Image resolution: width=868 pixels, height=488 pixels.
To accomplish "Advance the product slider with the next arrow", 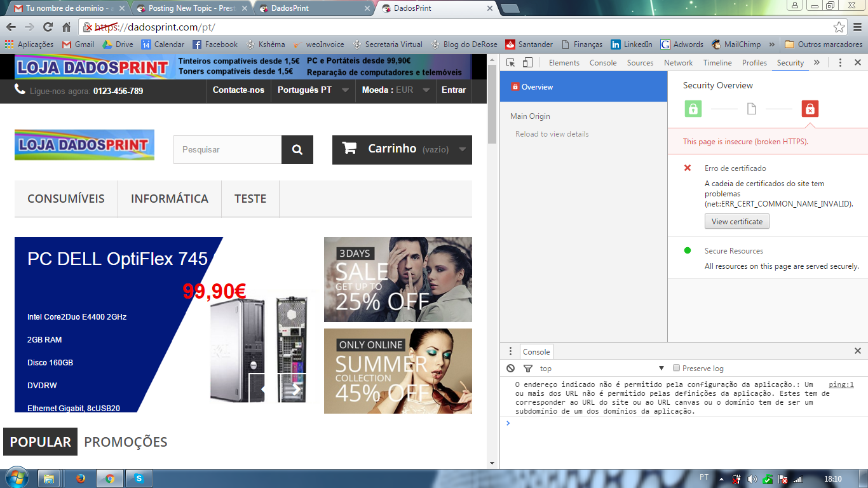I will (x=295, y=388).
